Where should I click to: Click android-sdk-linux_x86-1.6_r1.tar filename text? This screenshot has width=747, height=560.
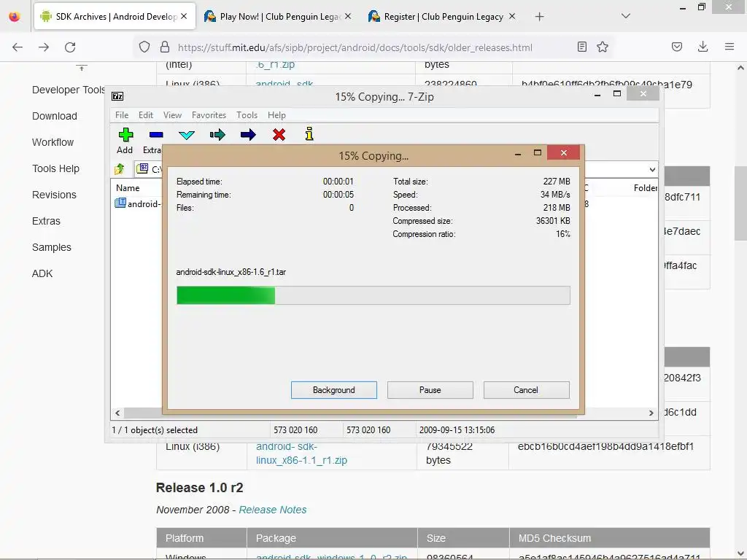tap(231, 272)
